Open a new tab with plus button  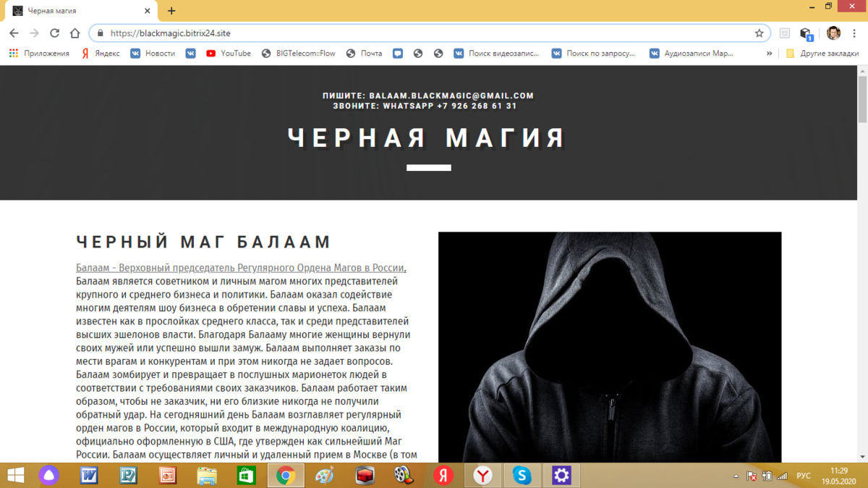[171, 11]
